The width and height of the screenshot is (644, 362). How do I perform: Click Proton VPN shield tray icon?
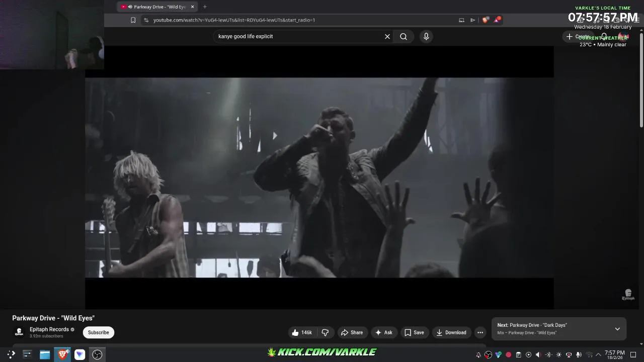point(498,354)
